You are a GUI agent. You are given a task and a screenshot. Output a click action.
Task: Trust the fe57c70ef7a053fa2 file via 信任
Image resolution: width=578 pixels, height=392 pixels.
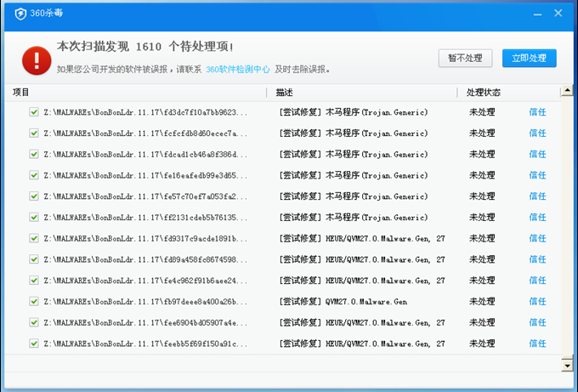[x=537, y=196]
